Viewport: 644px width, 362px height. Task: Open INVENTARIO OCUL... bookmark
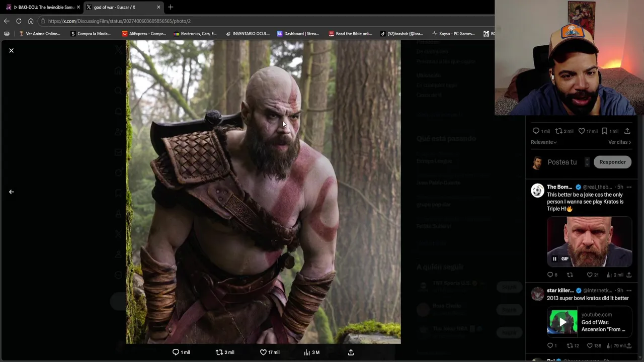click(247, 34)
